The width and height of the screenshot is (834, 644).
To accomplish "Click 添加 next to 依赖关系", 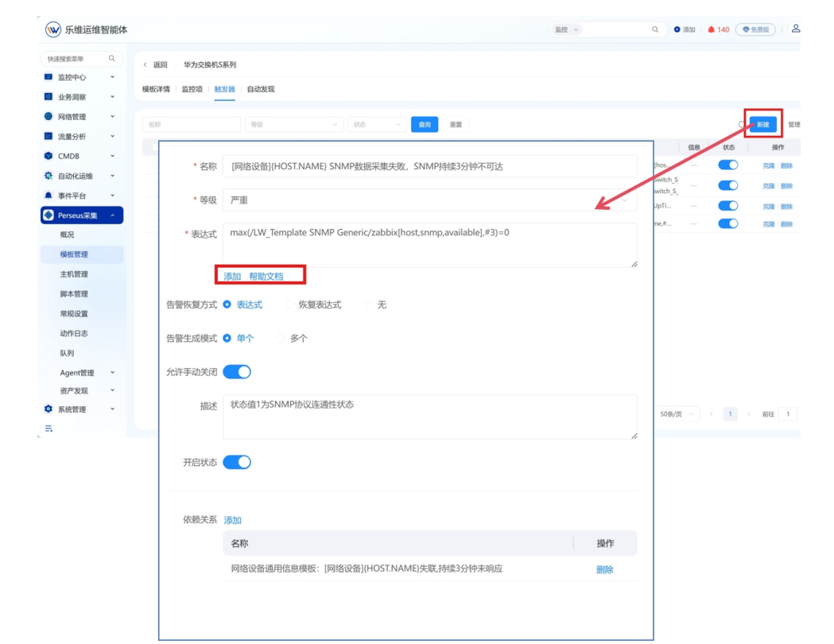I will point(232,520).
